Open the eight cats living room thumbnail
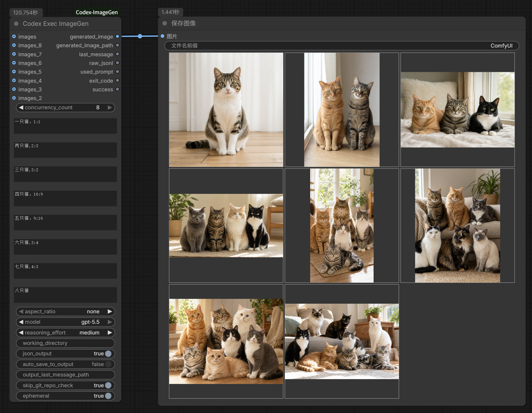This screenshot has width=532, height=413. pos(342,341)
